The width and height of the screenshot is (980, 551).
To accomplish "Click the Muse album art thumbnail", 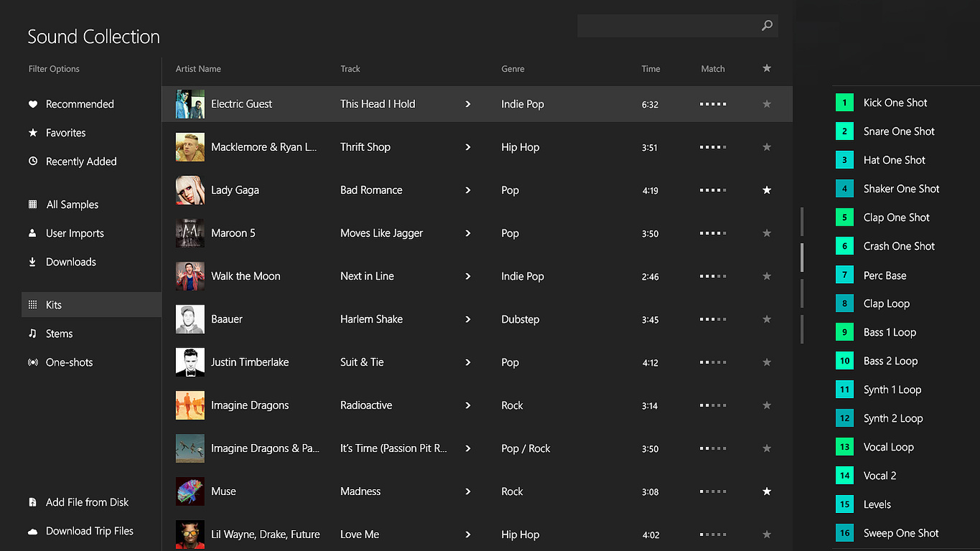I will pyautogui.click(x=190, y=491).
